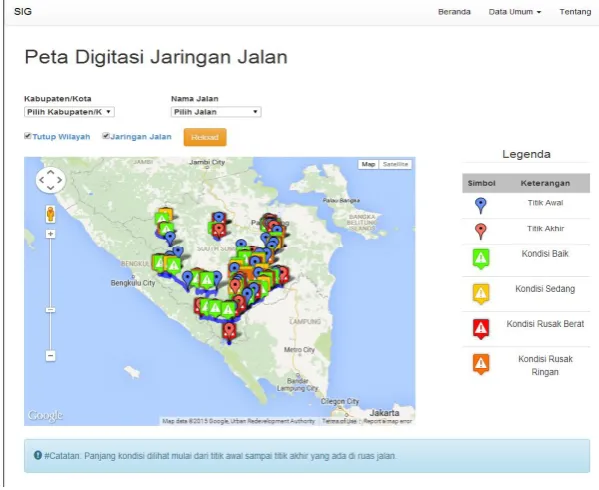Switch to Satellite view type

[395, 164]
